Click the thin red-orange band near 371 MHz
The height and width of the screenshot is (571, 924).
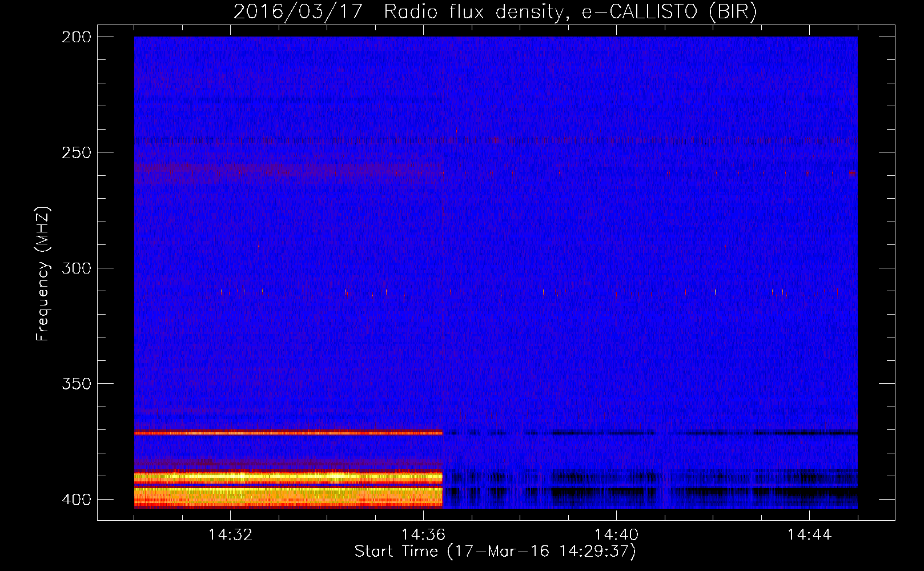[288, 433]
